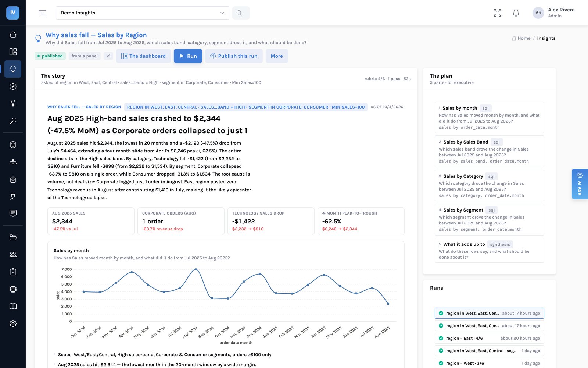Open Alex Rivera's user menu

tap(554, 13)
